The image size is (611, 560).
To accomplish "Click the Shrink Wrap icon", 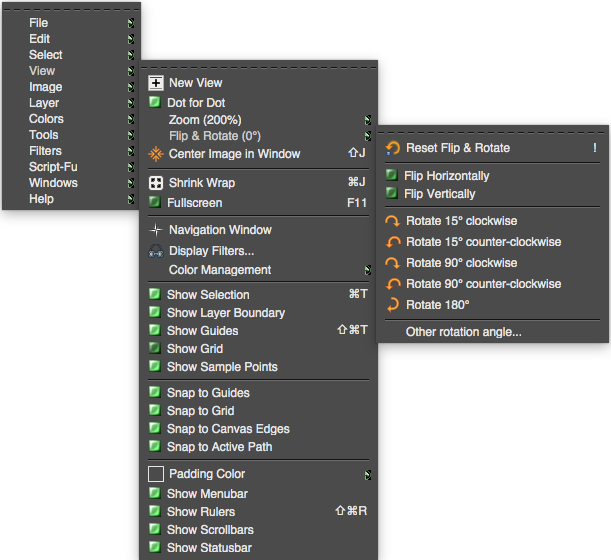I will (x=156, y=183).
